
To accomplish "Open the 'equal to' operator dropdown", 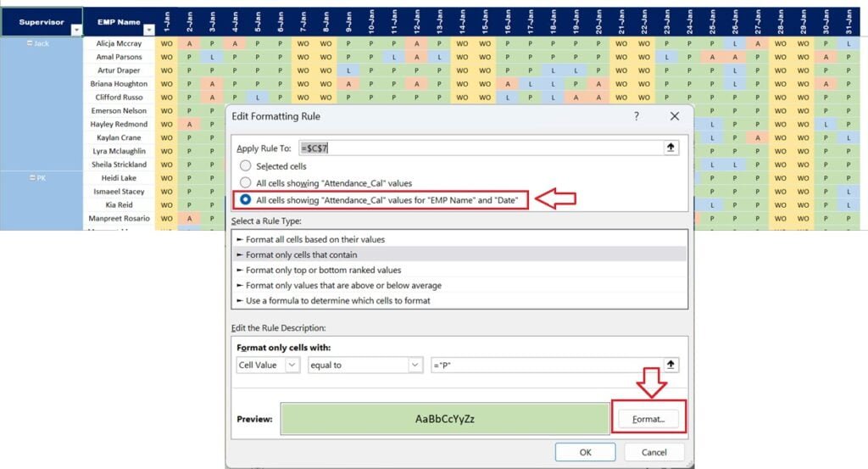I will click(415, 365).
